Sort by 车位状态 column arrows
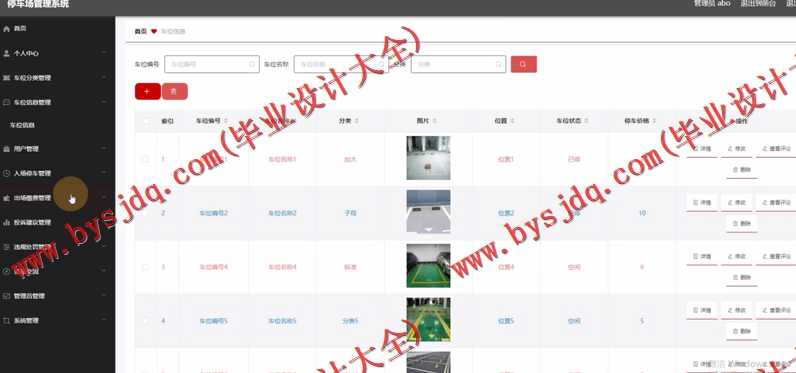 [586, 121]
